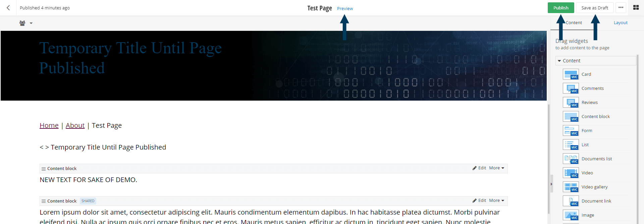Image resolution: width=644 pixels, height=224 pixels.
Task: Click the SHARED badge
Action: point(88,201)
